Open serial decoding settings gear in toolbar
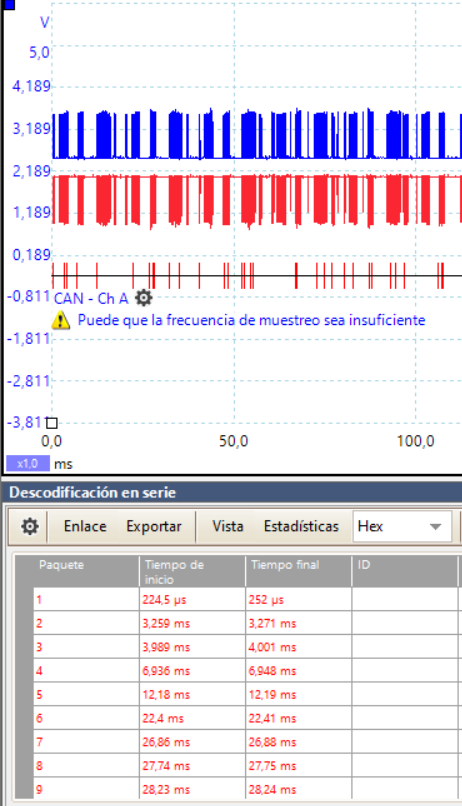Screen dimensions: 462x806 [29, 526]
